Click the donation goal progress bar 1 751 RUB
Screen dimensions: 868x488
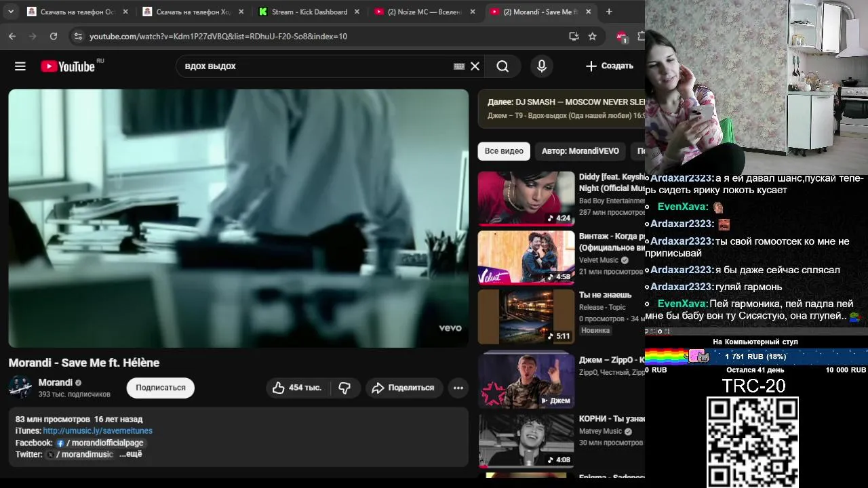coord(756,357)
